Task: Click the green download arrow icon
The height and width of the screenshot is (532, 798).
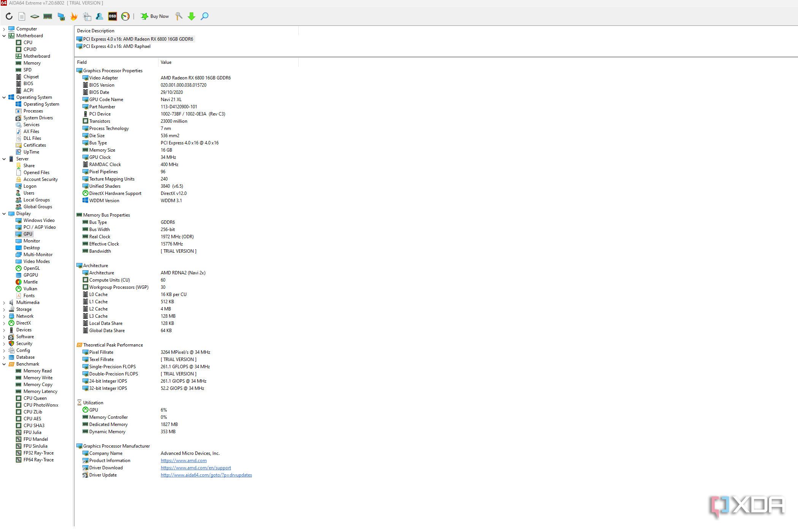Action: coord(192,16)
